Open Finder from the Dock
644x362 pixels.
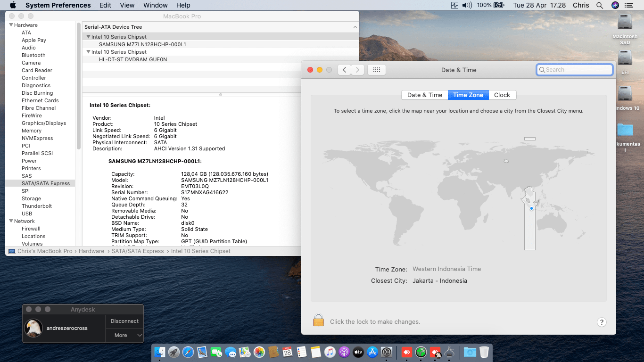point(160,352)
